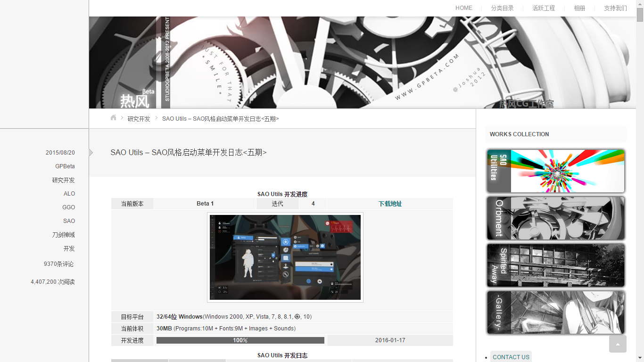Click the back-to-top arrow button
Screen dimensions: 644x362
[x=618, y=344]
